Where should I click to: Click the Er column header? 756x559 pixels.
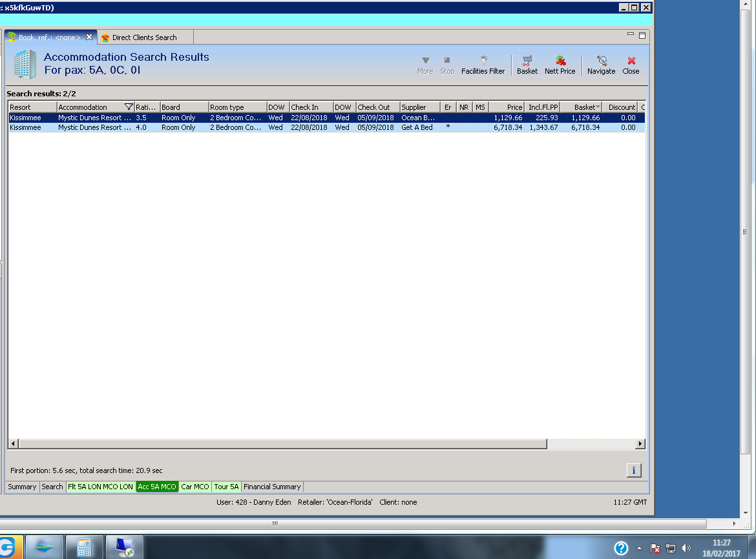pos(448,107)
